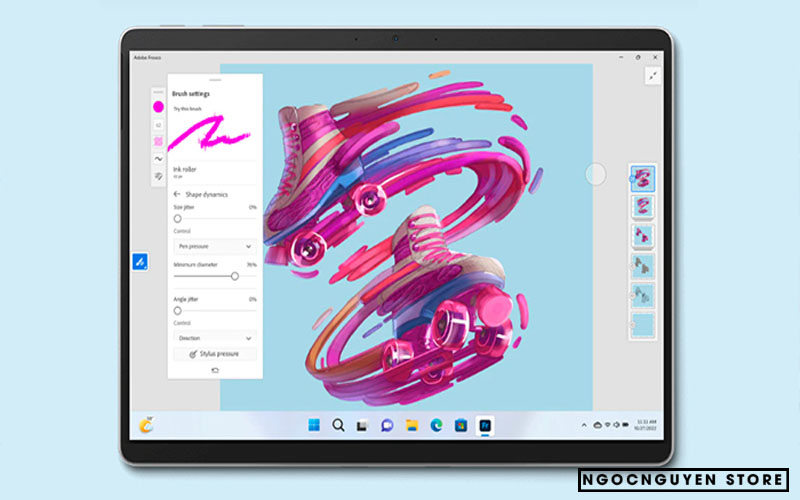Click the Angle jitter slider handle
Viewport: 800px width, 500px height.
tap(177, 311)
